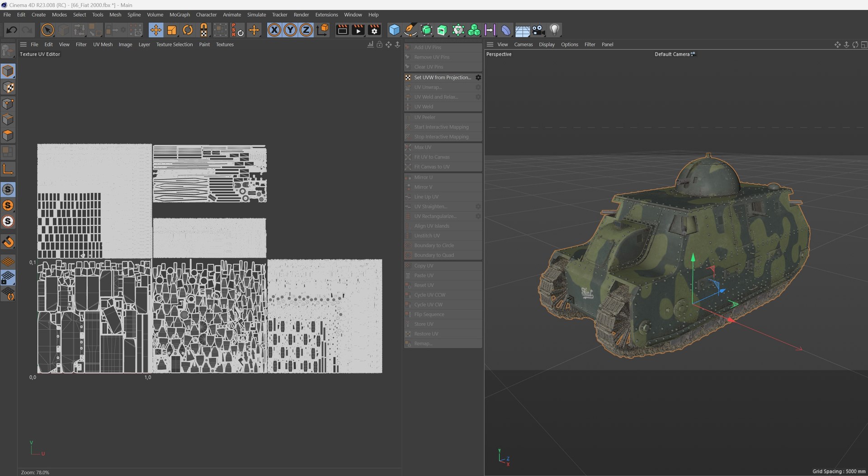Open the UV Mesh menu
This screenshot has height=476, width=868.
point(103,44)
